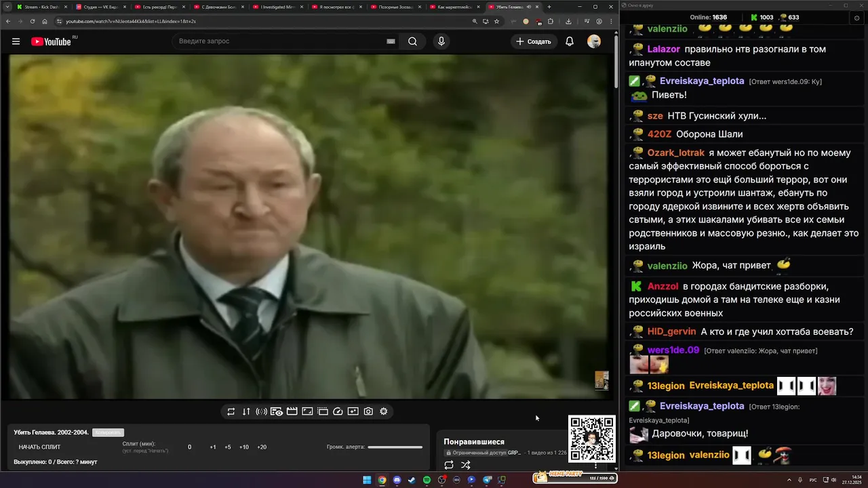The width and height of the screenshot is (868, 488).
Task: Switch to 'I Investigated Mine' browser tab
Action: click(x=277, y=7)
